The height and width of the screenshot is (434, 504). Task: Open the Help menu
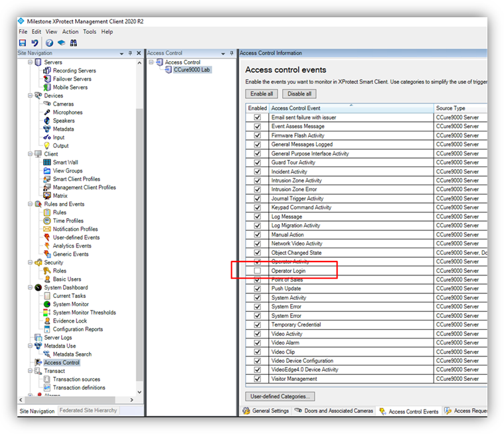tap(107, 32)
